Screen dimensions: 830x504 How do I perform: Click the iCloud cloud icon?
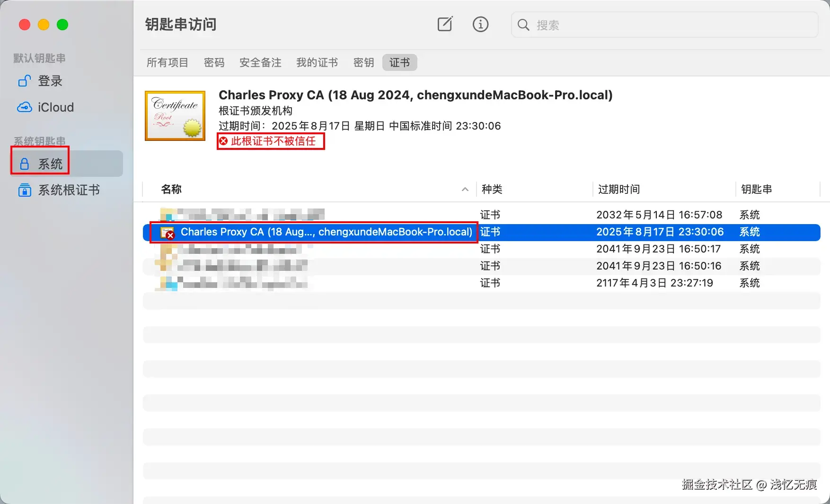(x=25, y=107)
